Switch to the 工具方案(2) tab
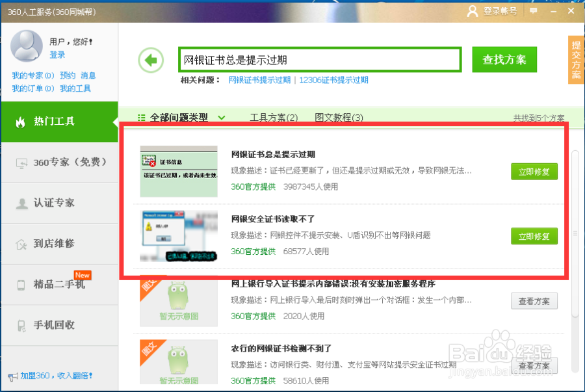Image resolution: width=585 pixels, height=392 pixels. coord(272,118)
